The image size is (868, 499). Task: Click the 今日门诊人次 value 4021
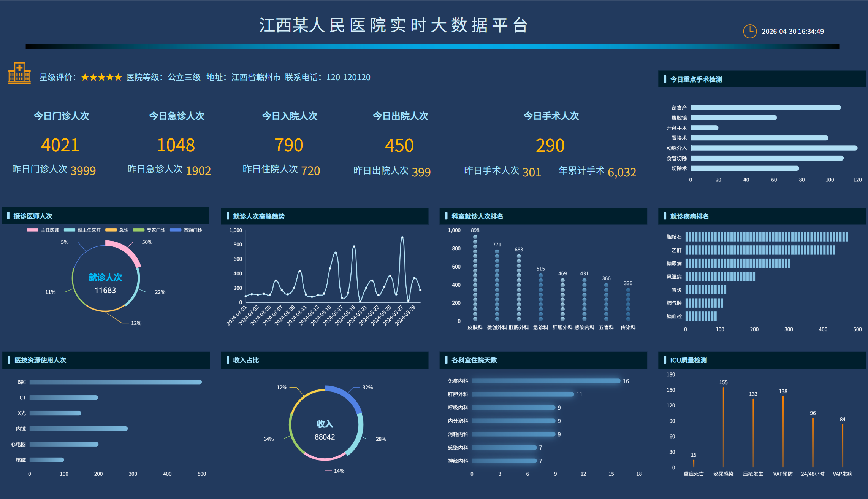[60, 145]
